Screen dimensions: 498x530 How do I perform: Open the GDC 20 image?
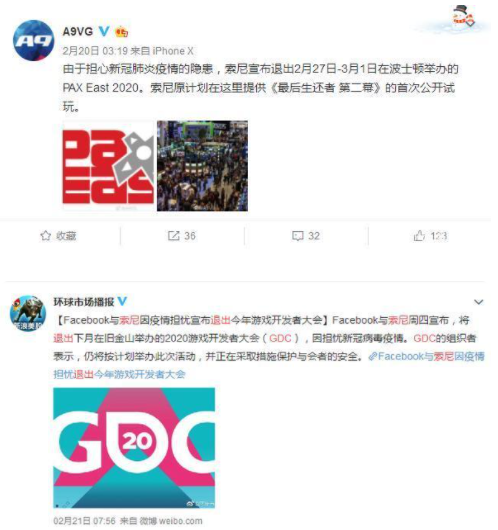(134, 448)
